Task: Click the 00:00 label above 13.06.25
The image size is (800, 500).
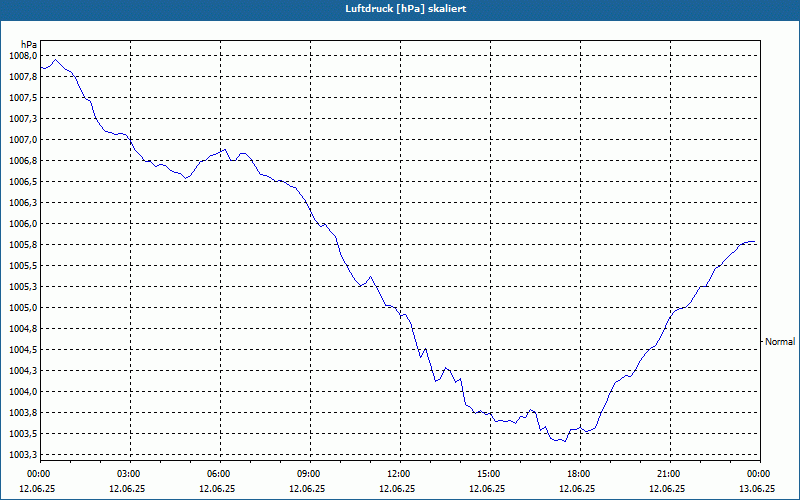Action: click(x=761, y=474)
